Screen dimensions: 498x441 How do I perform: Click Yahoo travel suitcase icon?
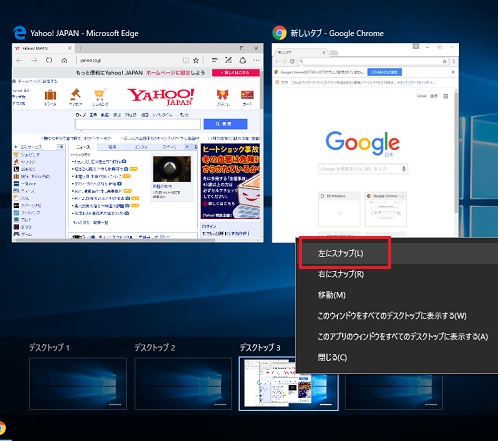point(50,95)
